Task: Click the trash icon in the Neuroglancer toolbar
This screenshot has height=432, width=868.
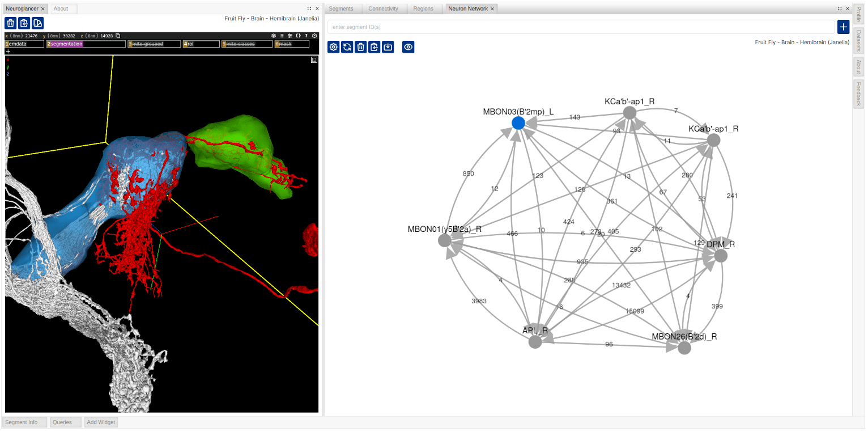Action: (10, 23)
